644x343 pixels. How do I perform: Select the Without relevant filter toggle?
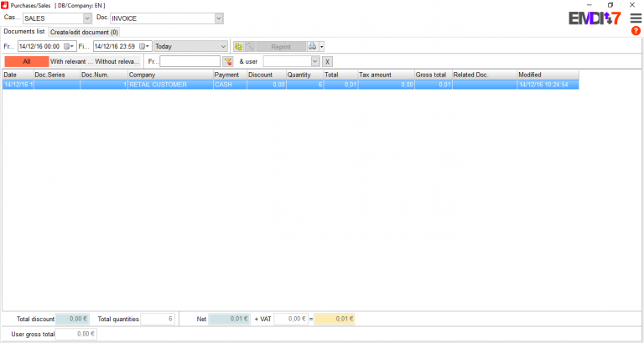117,61
